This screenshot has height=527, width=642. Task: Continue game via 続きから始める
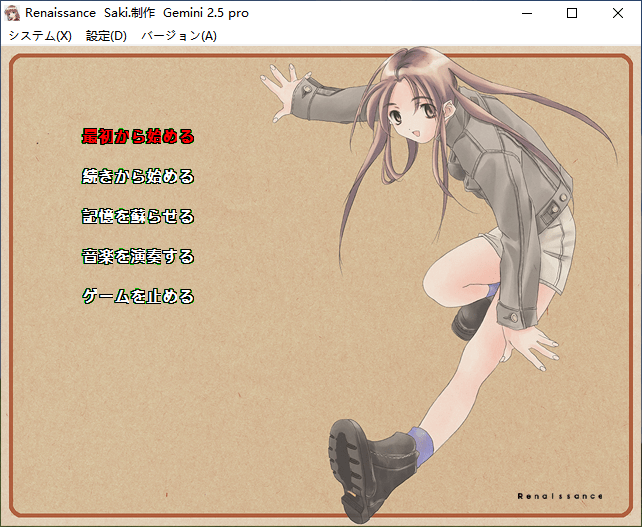pos(138,176)
